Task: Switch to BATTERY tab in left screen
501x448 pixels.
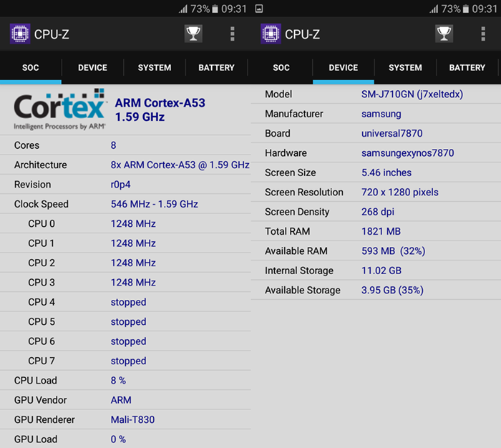Action: 216,68
